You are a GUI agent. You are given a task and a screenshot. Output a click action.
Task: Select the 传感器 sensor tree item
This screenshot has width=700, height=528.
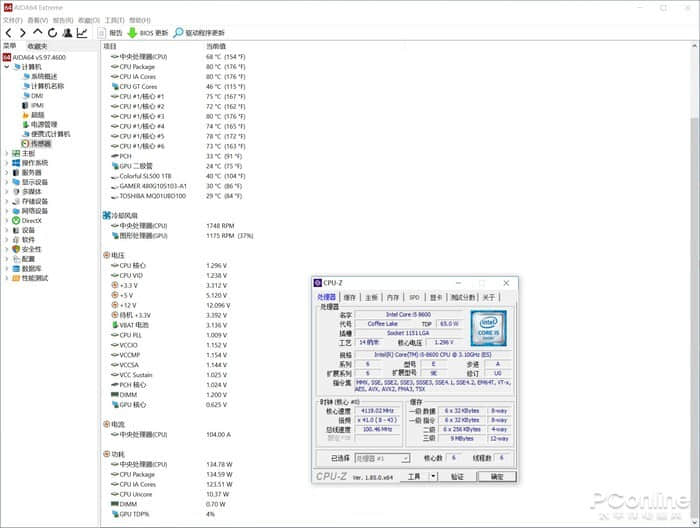click(37, 144)
